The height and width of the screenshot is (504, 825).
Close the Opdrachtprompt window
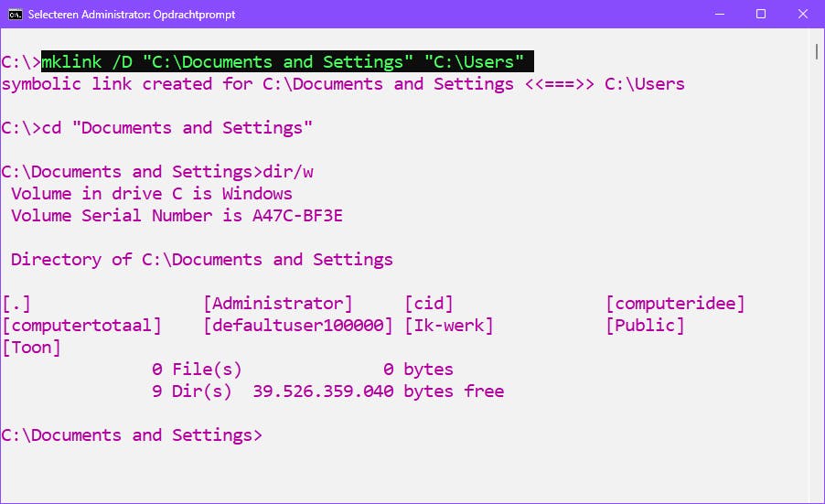[x=802, y=15]
